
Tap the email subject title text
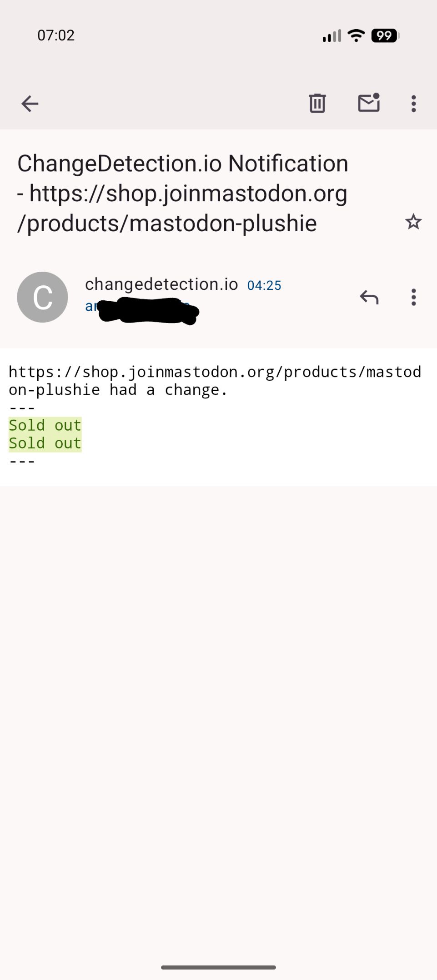coord(183,193)
